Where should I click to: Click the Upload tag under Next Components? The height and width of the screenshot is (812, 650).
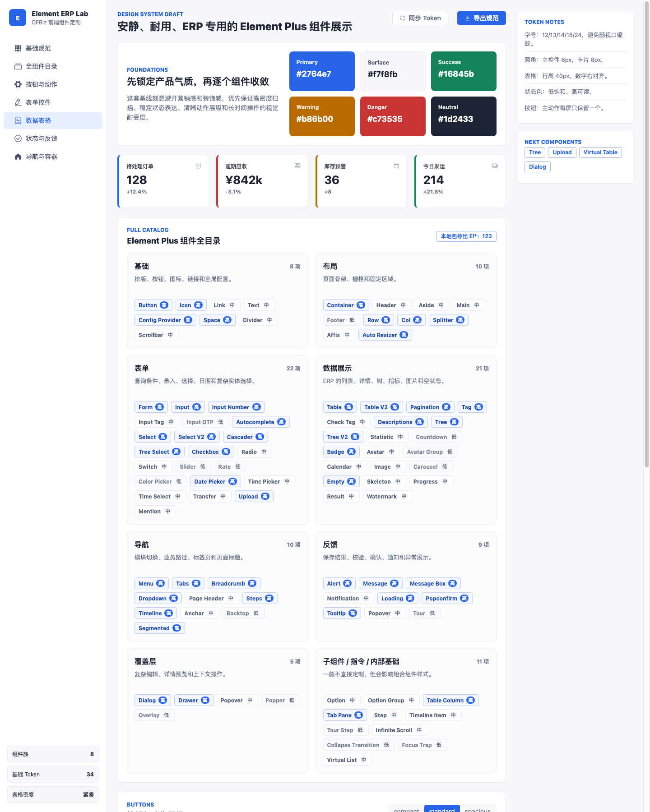[562, 152]
